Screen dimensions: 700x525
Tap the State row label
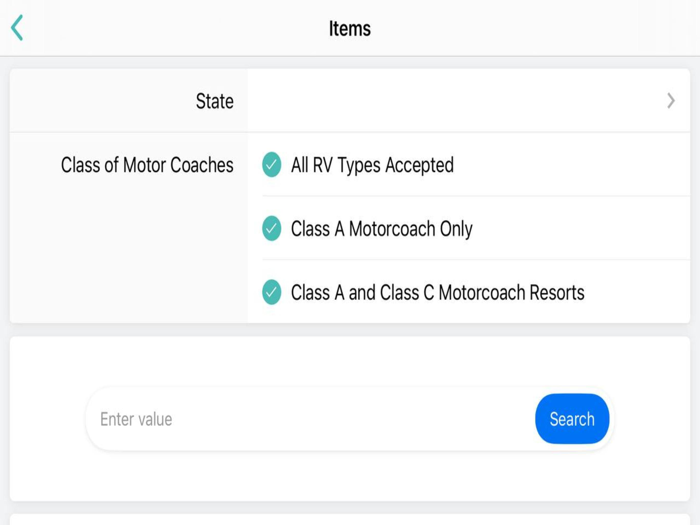214,101
